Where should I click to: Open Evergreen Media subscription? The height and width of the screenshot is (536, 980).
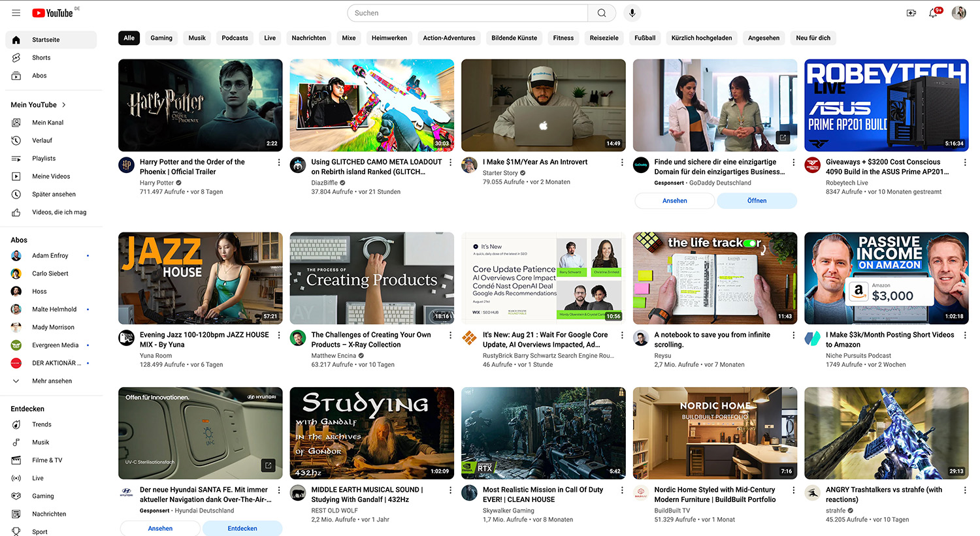(51, 345)
